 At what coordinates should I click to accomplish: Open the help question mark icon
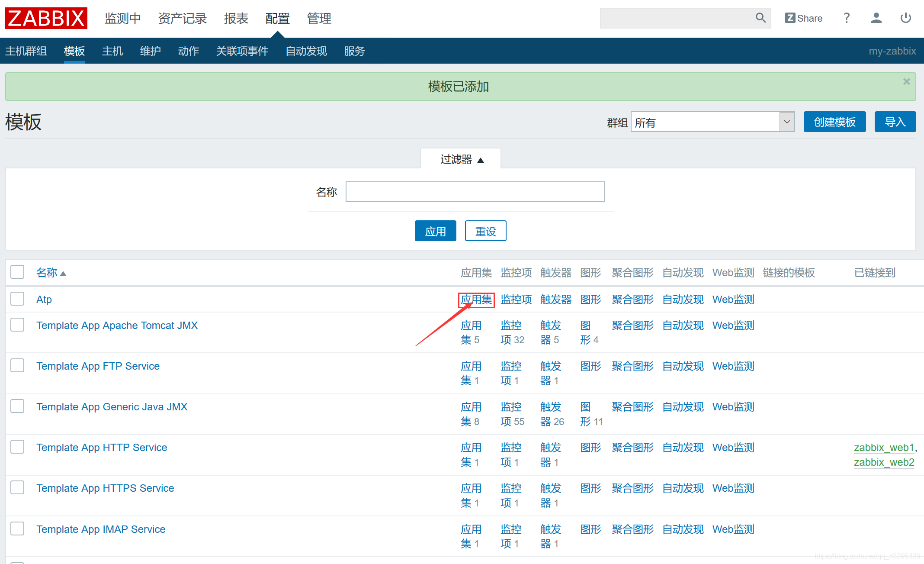pyautogui.click(x=847, y=18)
